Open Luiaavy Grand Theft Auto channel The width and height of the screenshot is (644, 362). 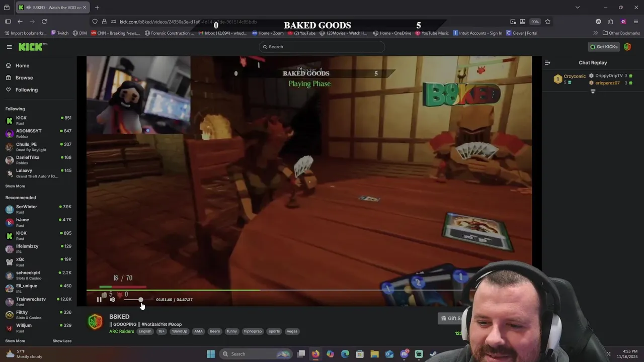[x=38, y=173]
